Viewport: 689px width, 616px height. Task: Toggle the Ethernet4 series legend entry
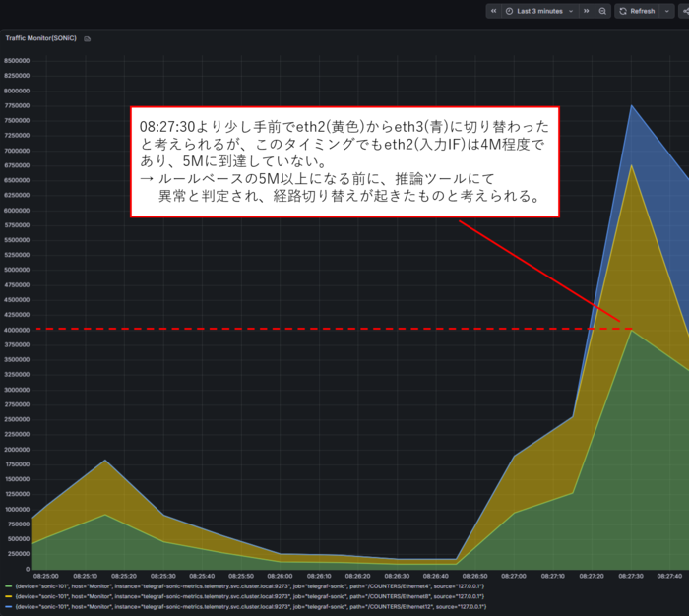(250, 586)
